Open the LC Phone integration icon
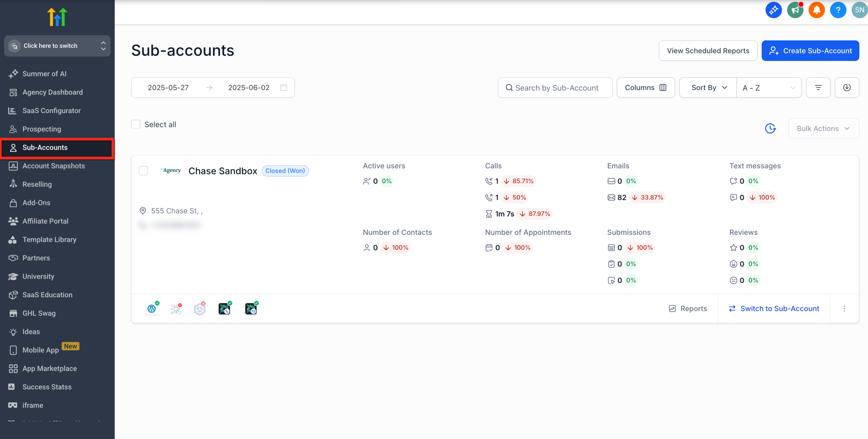The width and height of the screenshot is (868, 439). pyautogui.click(x=224, y=309)
